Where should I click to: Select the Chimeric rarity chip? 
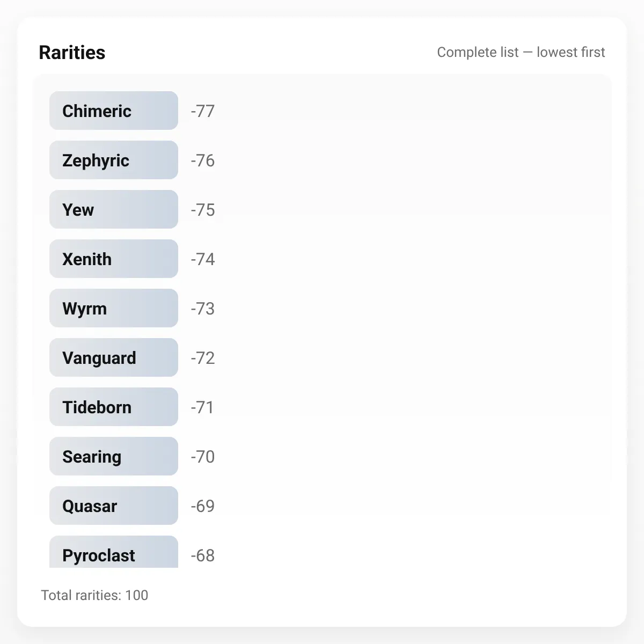tap(114, 111)
